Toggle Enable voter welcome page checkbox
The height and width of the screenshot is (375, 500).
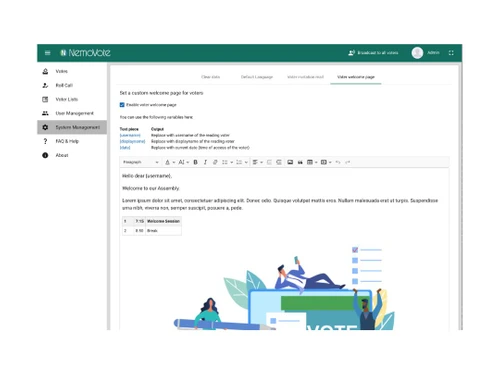tap(122, 105)
